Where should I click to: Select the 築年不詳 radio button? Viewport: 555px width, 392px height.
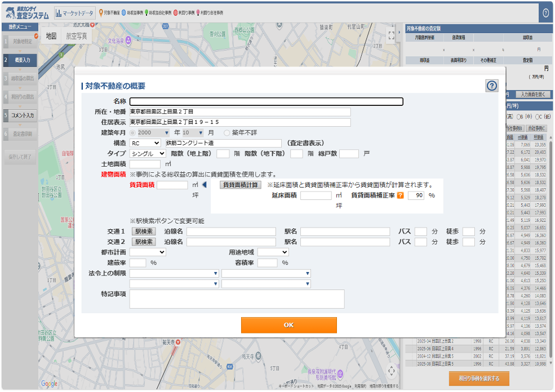(x=227, y=132)
